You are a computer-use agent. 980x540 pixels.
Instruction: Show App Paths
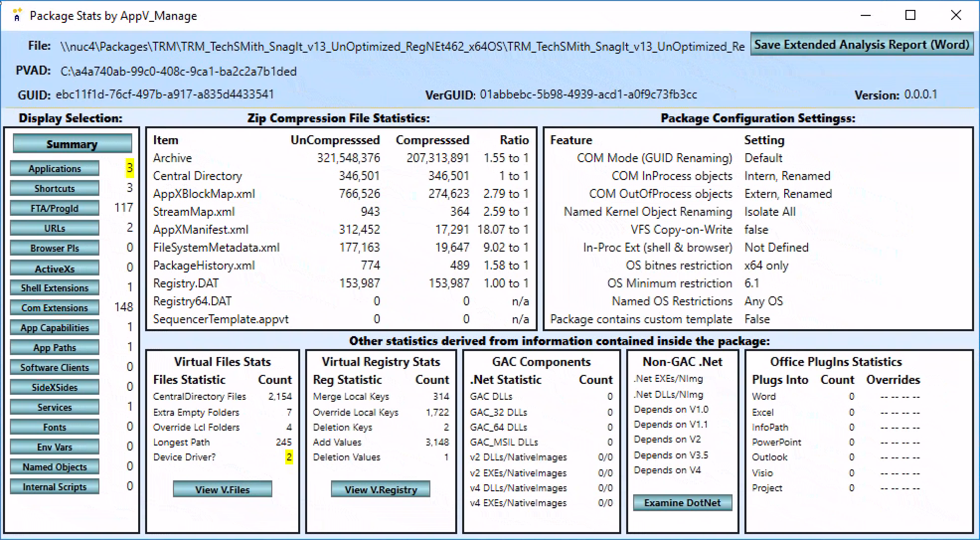(55, 348)
